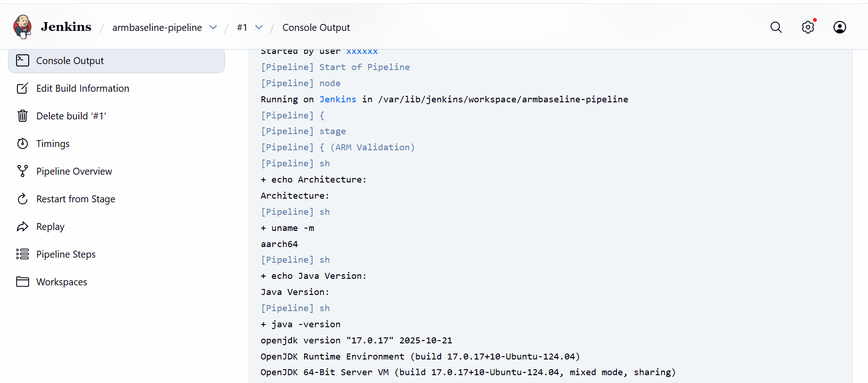
Task: Select Console Output in sidebar
Action: (116, 60)
